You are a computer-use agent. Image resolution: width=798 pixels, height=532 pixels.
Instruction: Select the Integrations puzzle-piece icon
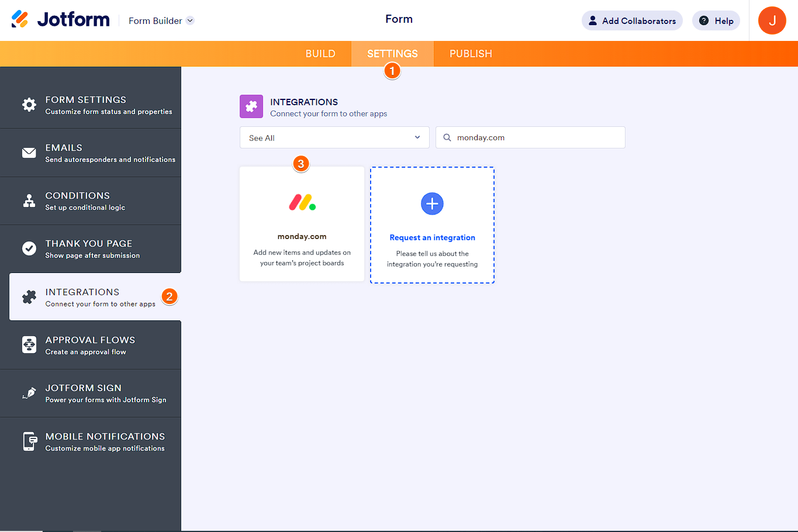pyautogui.click(x=29, y=296)
